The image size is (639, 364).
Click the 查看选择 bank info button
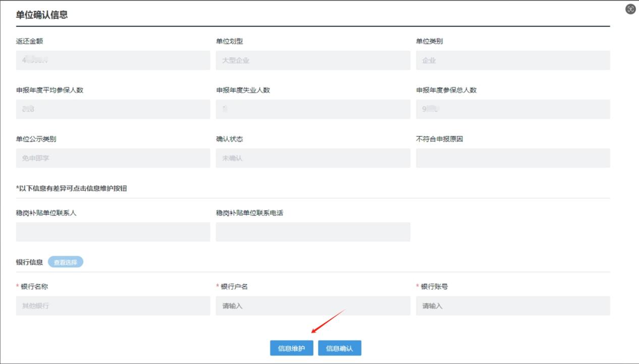point(66,262)
